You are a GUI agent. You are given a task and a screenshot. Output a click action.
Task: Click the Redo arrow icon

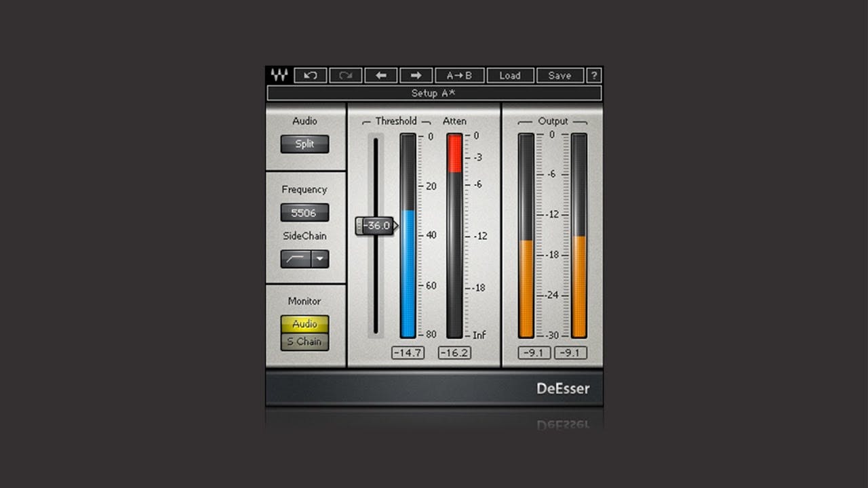click(345, 75)
